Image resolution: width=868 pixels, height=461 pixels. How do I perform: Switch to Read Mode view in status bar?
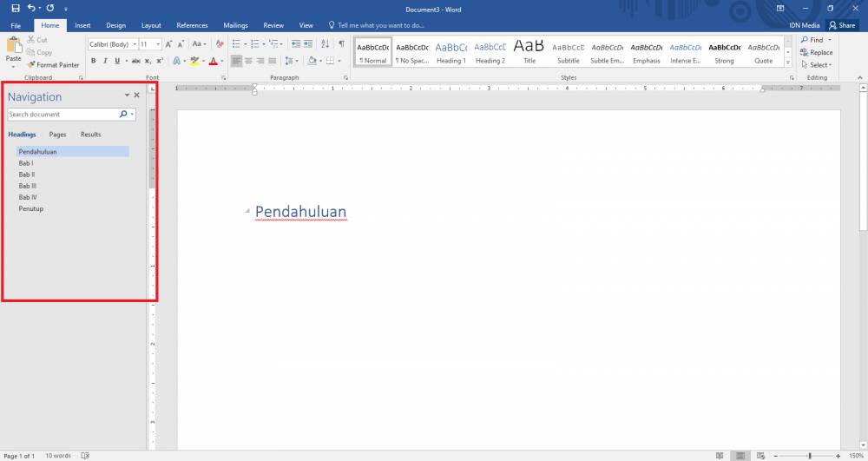[x=720, y=456]
